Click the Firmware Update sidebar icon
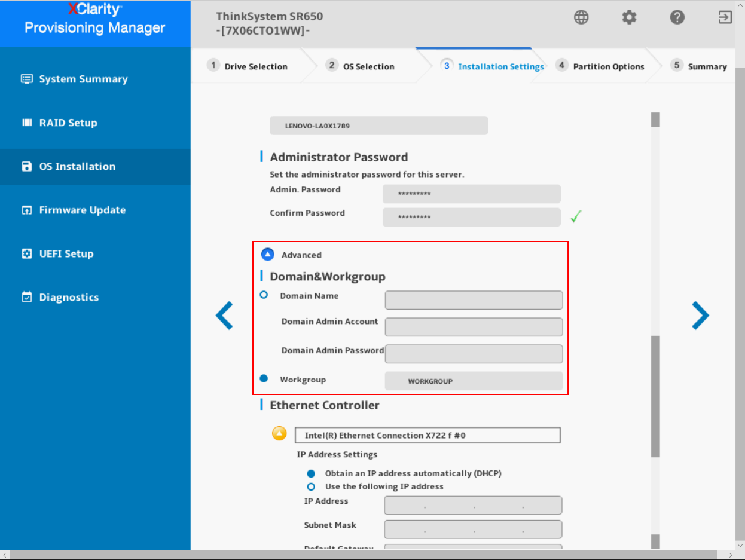The height and width of the screenshot is (560, 745). (x=27, y=210)
